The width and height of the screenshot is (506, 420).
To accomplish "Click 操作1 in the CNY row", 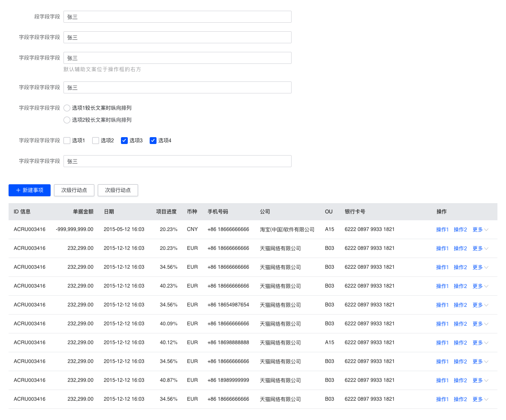I will [442, 229].
